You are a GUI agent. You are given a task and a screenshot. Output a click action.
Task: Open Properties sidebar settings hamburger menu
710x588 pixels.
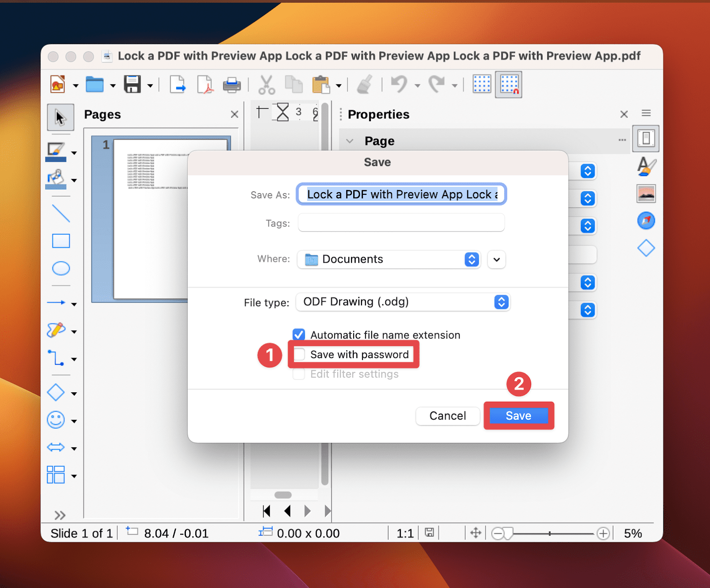coord(646,113)
